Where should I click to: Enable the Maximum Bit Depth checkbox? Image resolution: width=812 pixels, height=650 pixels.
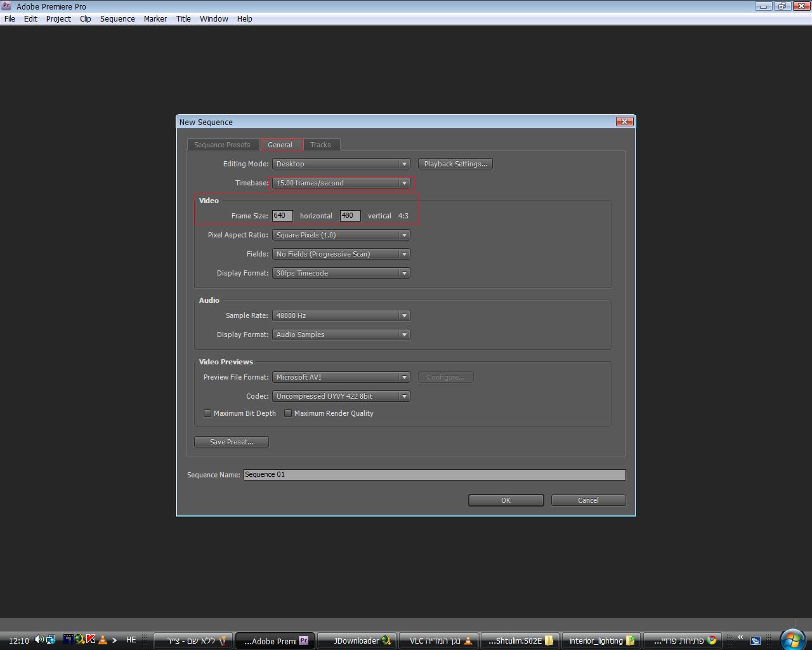[207, 413]
